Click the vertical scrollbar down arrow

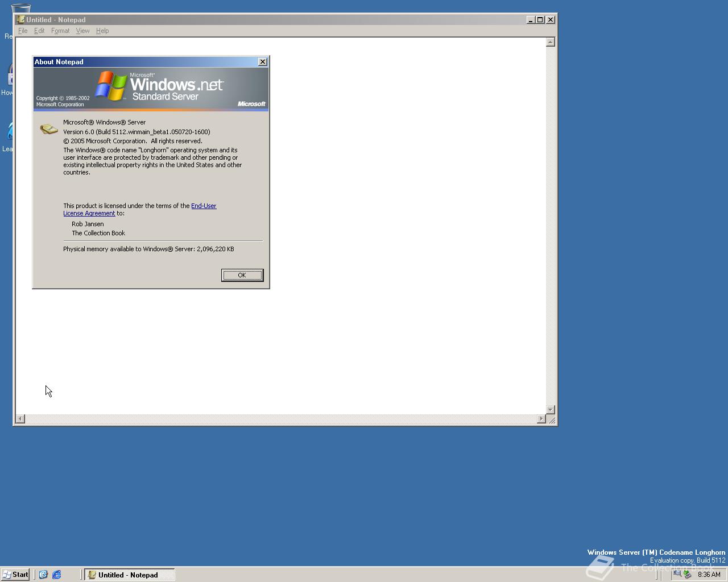click(x=550, y=410)
